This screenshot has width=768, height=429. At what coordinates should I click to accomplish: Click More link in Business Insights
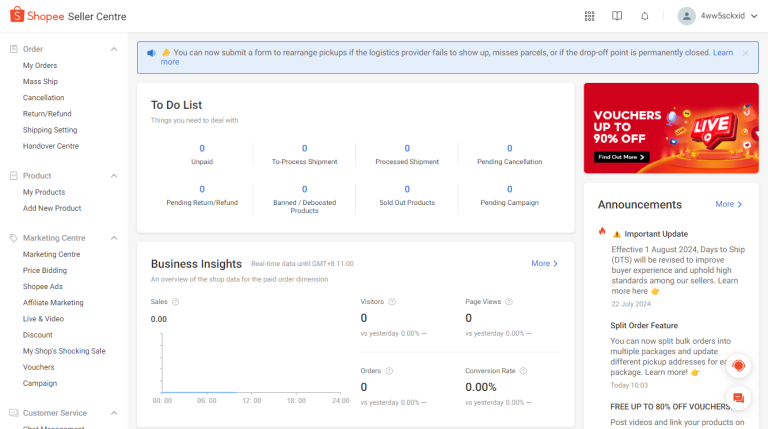544,263
